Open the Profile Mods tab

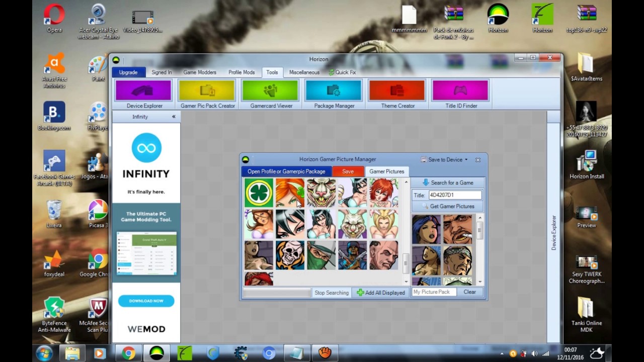(x=242, y=72)
